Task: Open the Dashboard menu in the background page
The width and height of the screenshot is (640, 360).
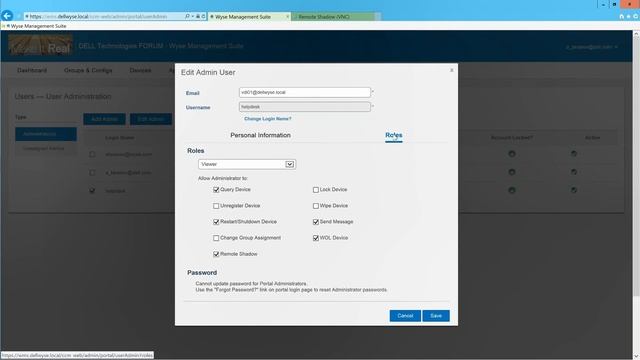Action: 32,70
